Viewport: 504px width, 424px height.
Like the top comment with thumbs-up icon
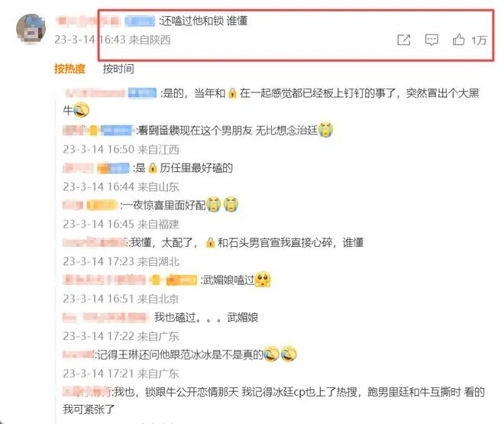coord(459,40)
